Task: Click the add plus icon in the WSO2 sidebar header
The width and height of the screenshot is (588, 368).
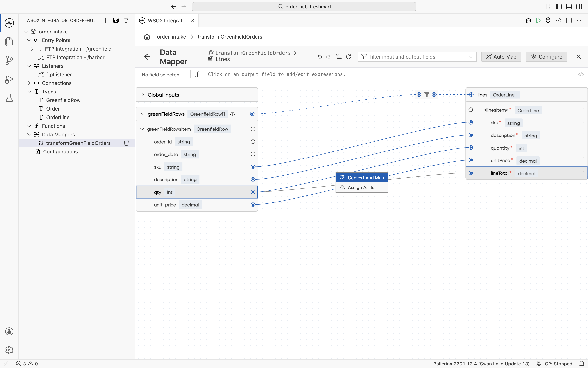Action: [105, 20]
